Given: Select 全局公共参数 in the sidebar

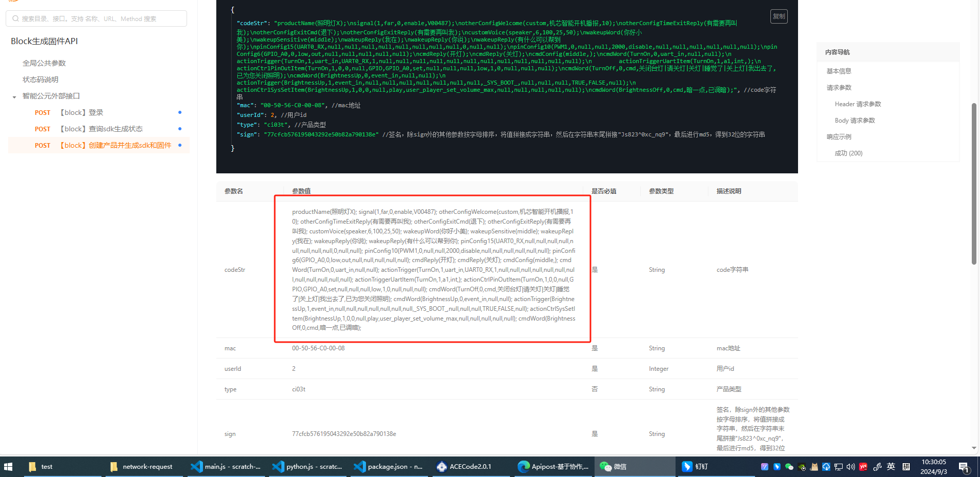Looking at the screenshot, I should 44,63.
